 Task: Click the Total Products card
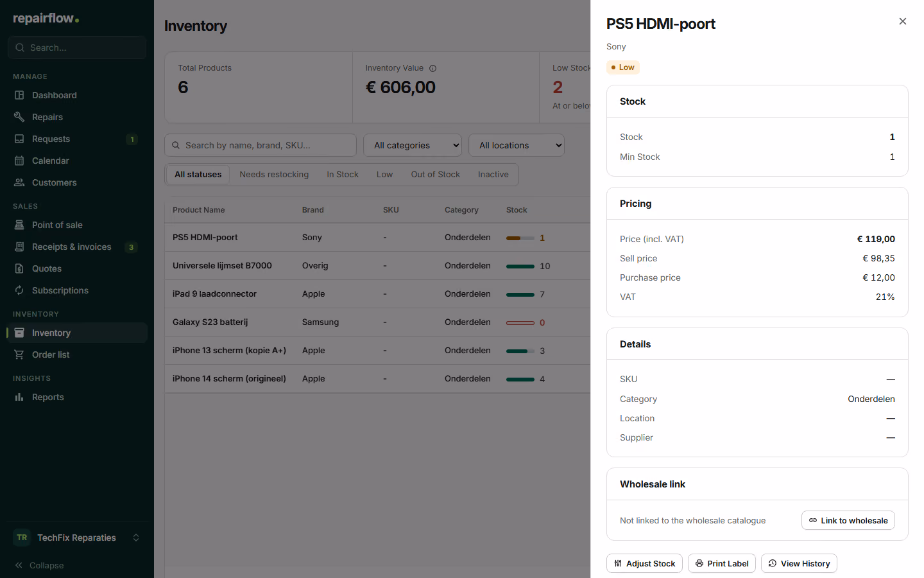(259, 87)
